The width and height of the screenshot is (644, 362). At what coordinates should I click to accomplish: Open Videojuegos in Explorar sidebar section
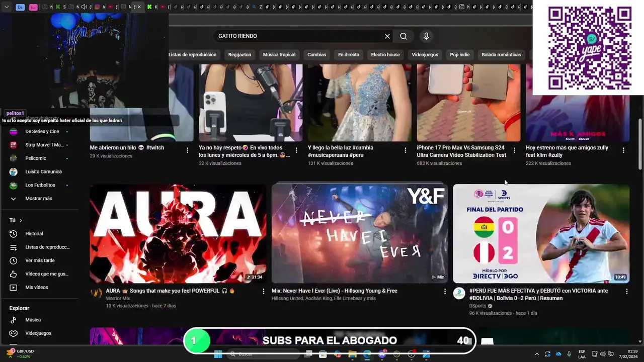point(39,333)
